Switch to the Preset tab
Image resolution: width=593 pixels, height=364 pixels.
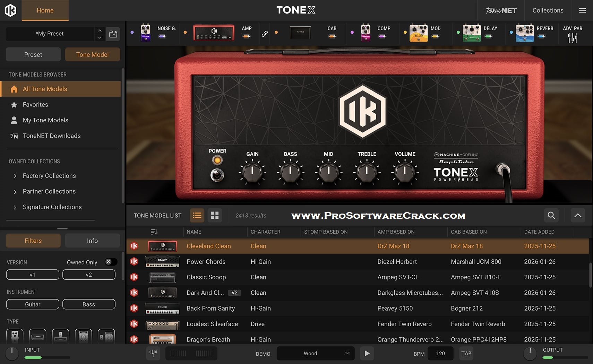click(x=33, y=54)
